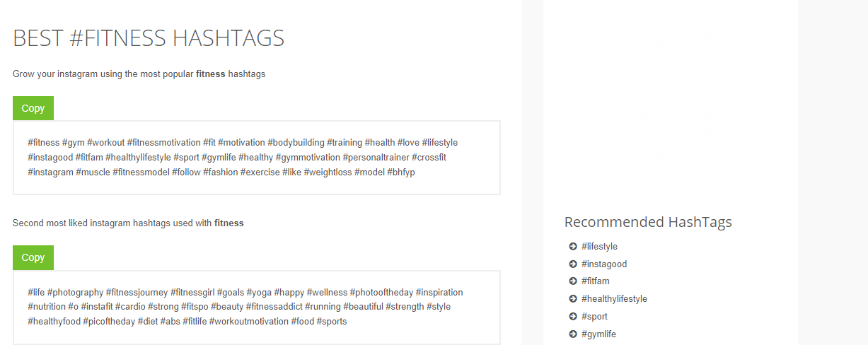The height and width of the screenshot is (345, 868).
Task: Open the #sport recommended hashtag link
Action: [x=594, y=317]
